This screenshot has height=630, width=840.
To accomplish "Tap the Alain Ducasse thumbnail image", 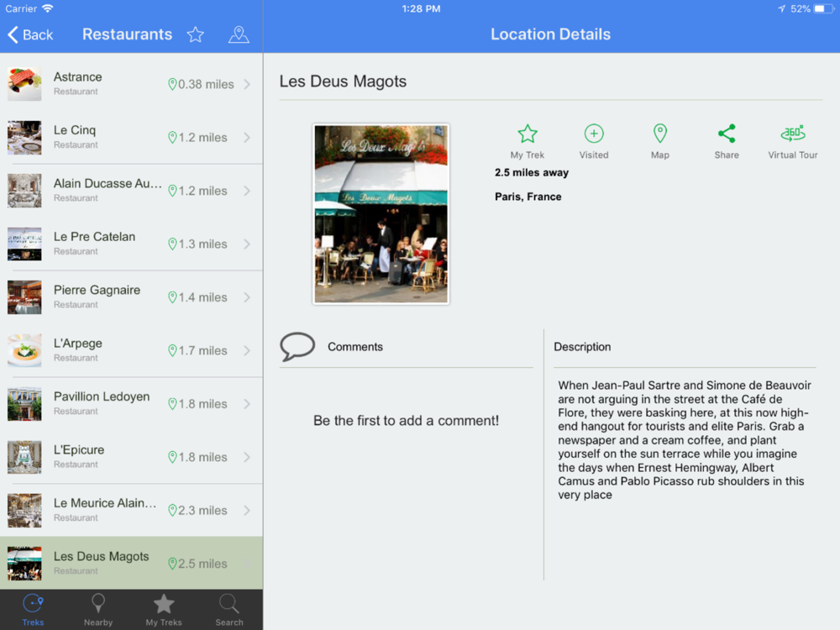I will coord(24,191).
